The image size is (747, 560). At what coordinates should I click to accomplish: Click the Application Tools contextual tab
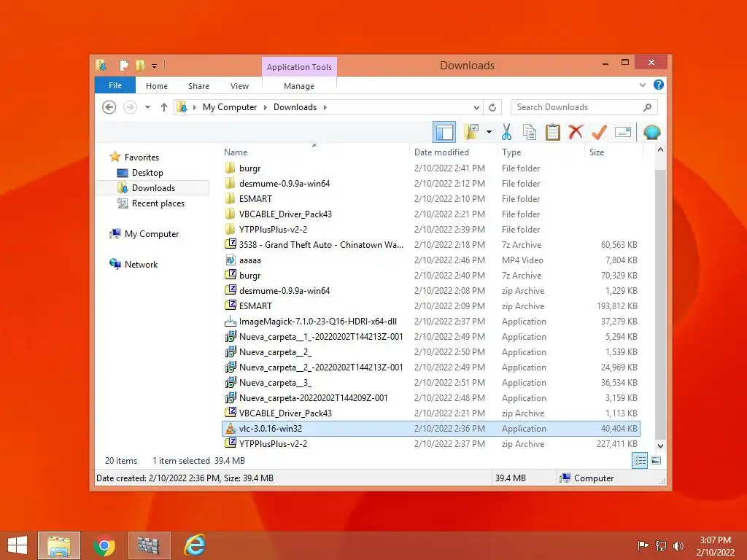point(299,67)
